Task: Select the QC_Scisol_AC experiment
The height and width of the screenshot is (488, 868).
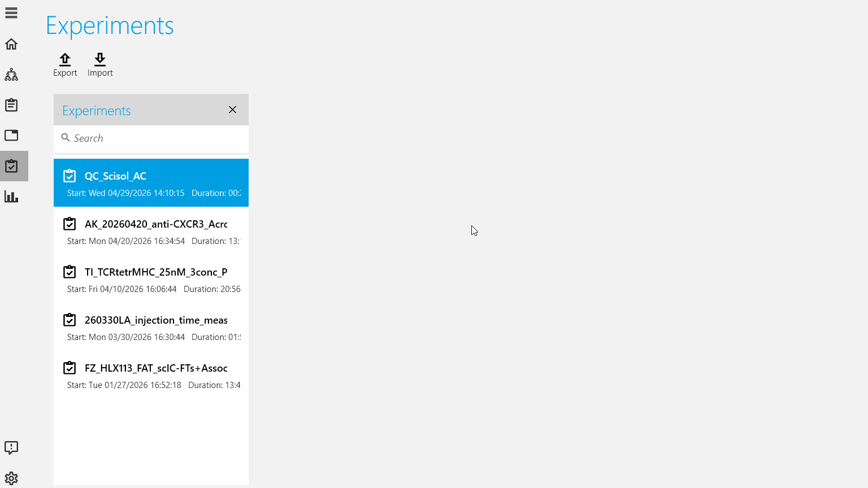Action: tap(151, 183)
